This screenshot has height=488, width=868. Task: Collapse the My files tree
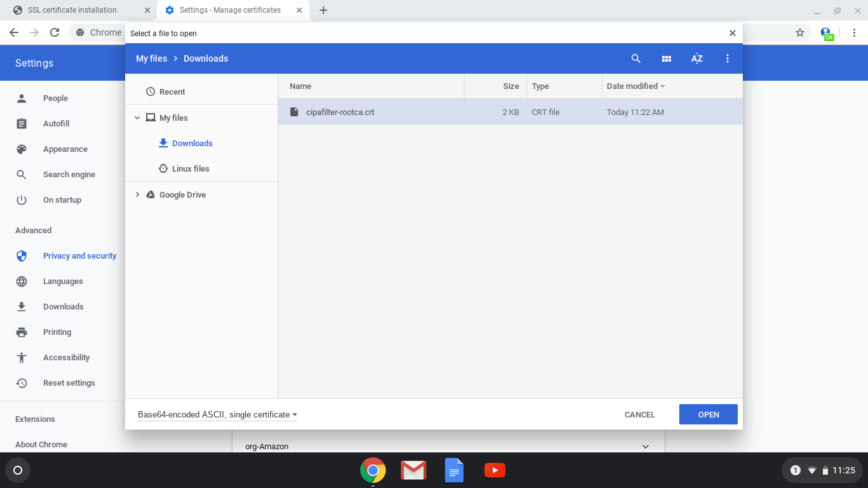pos(137,118)
